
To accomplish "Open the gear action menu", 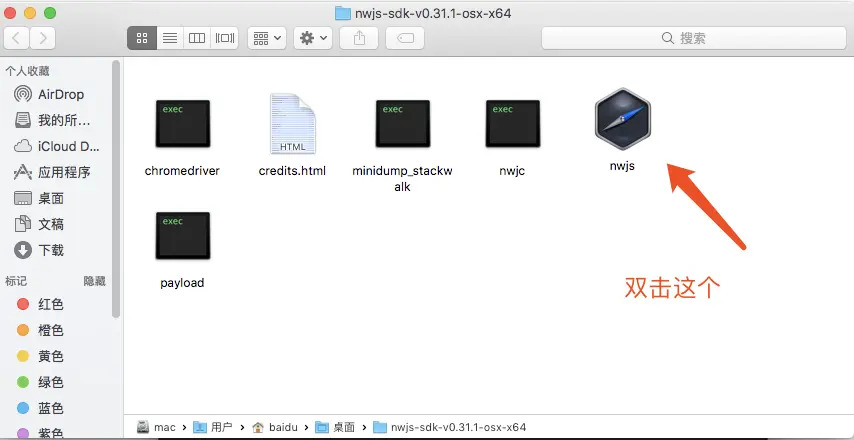I will (x=313, y=38).
